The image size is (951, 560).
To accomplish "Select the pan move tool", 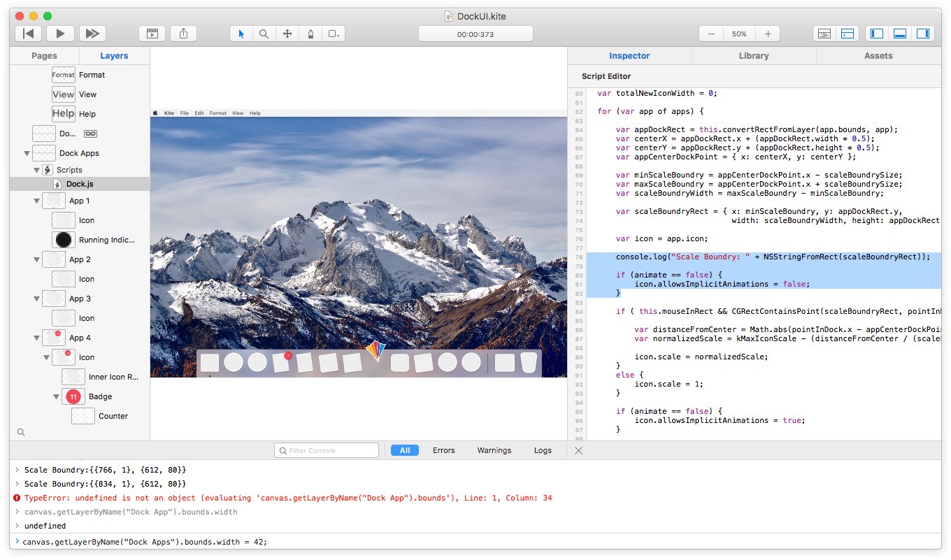I will tap(287, 34).
